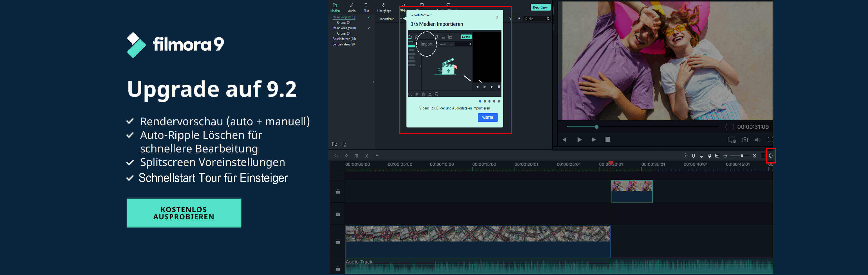Open Beispielvideos (20) category
Viewport: 868px width, 275px height.
(x=344, y=44)
